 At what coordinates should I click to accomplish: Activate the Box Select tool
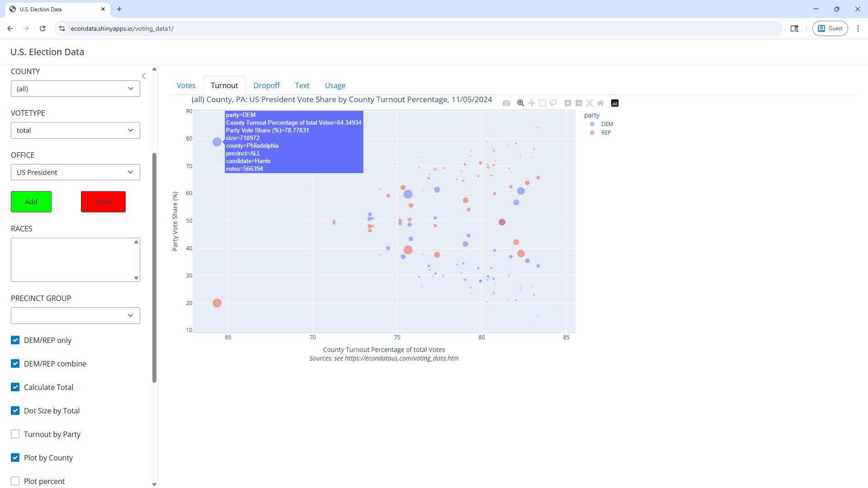coord(542,103)
